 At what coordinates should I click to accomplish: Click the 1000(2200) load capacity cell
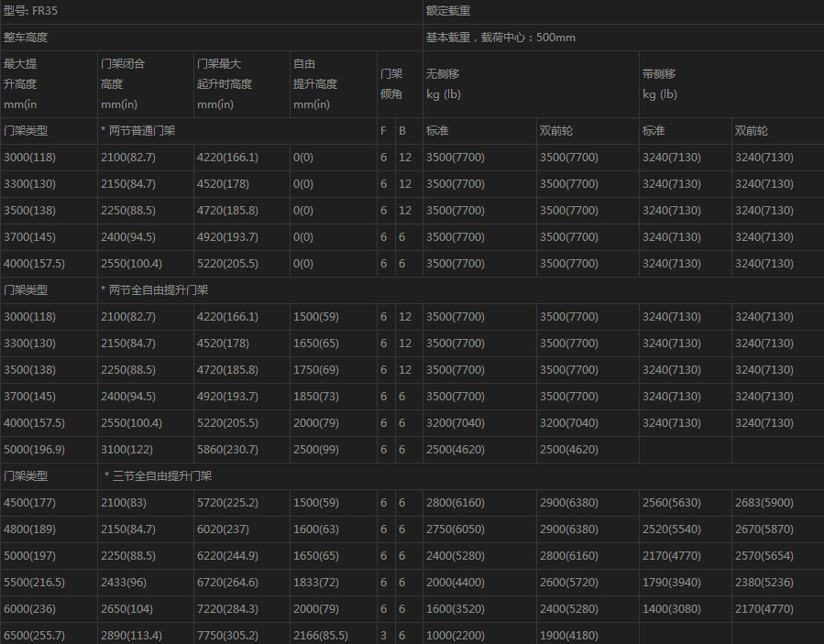pos(456,636)
